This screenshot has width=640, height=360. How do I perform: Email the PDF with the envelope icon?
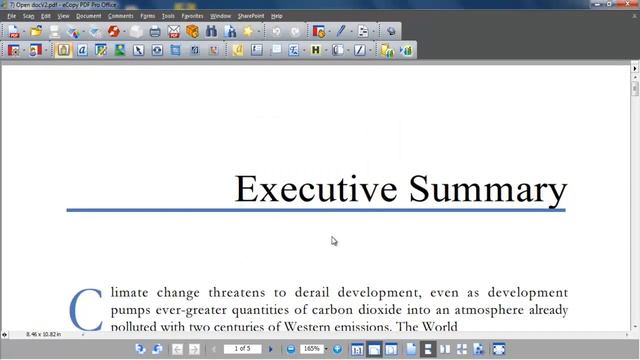(x=173, y=31)
